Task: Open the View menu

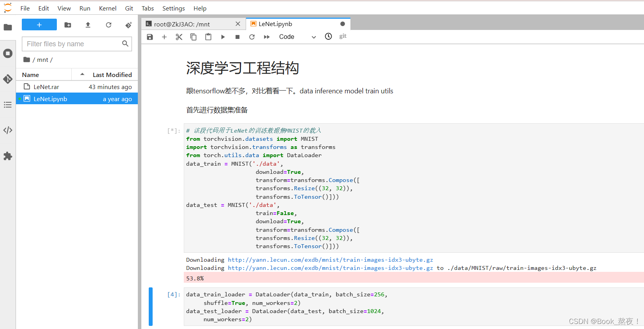Action: coord(64,9)
